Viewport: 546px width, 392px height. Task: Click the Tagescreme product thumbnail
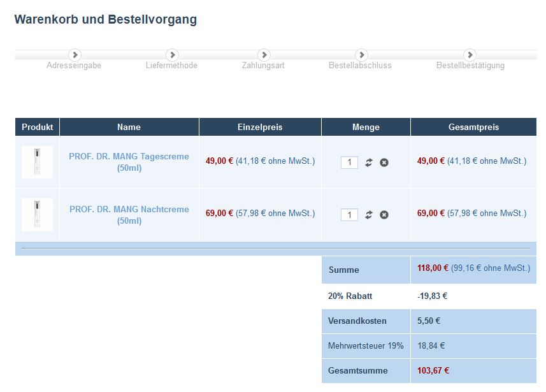[x=37, y=162]
